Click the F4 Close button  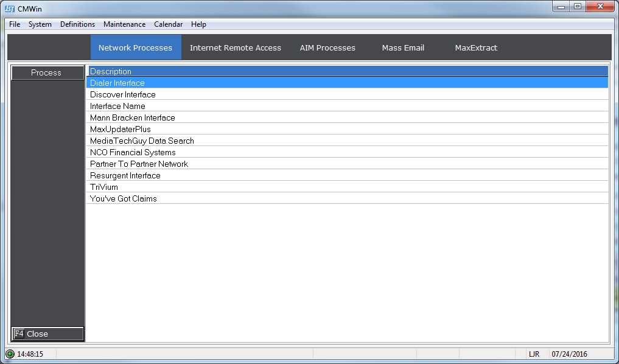coord(47,334)
